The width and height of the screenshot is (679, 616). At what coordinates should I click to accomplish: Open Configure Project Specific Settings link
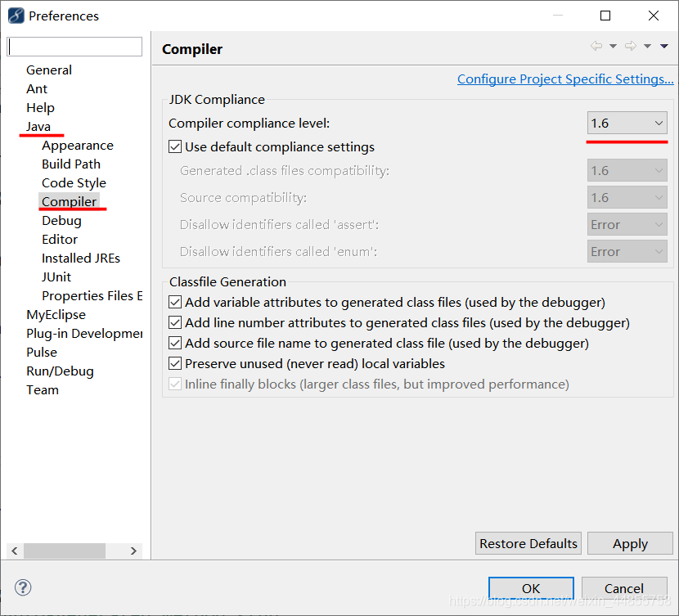(565, 79)
